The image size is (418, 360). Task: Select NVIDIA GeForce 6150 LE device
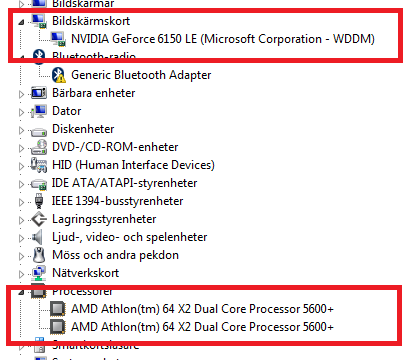(x=223, y=39)
